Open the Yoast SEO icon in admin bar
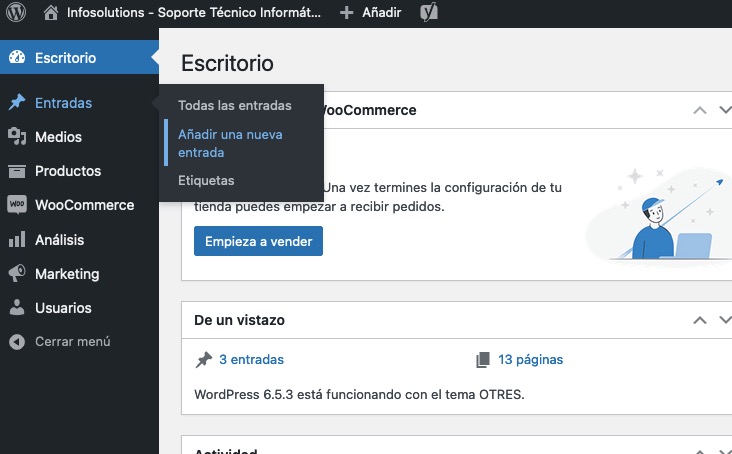The image size is (732, 454). 429,12
